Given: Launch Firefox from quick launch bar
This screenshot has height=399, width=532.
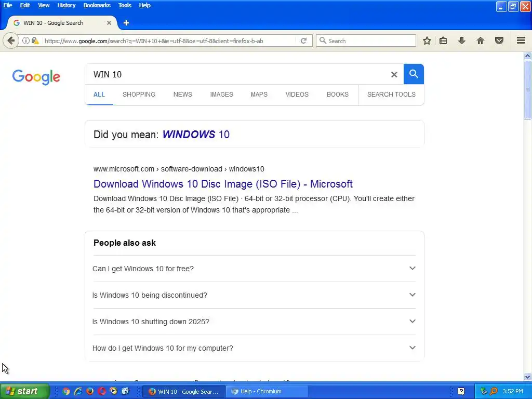Looking at the screenshot, I should tap(90, 391).
